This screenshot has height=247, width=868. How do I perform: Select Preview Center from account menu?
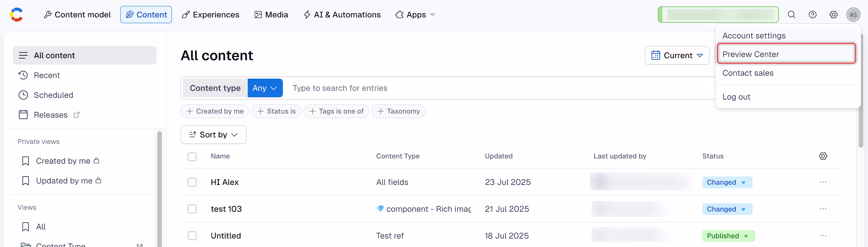786,54
